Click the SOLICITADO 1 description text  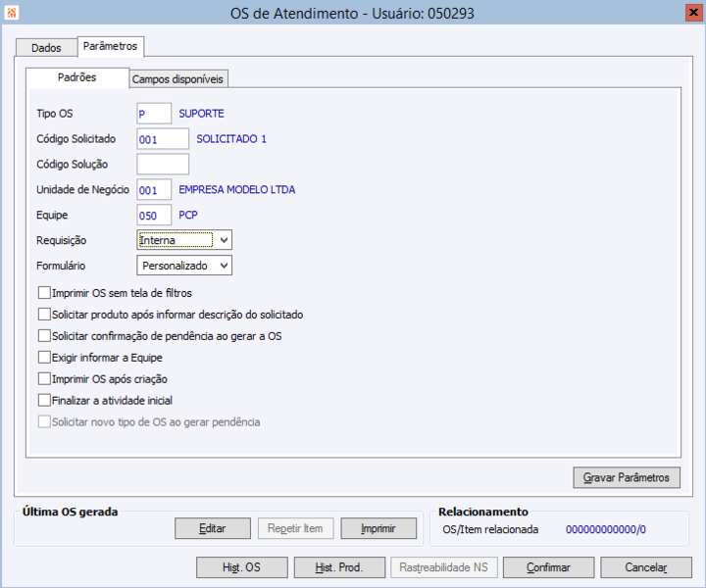pos(231,138)
